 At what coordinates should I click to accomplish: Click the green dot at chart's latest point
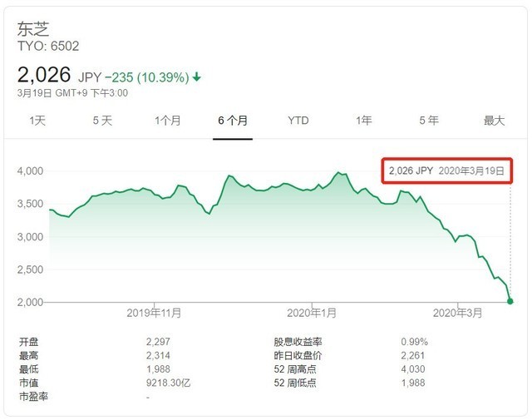[510, 301]
